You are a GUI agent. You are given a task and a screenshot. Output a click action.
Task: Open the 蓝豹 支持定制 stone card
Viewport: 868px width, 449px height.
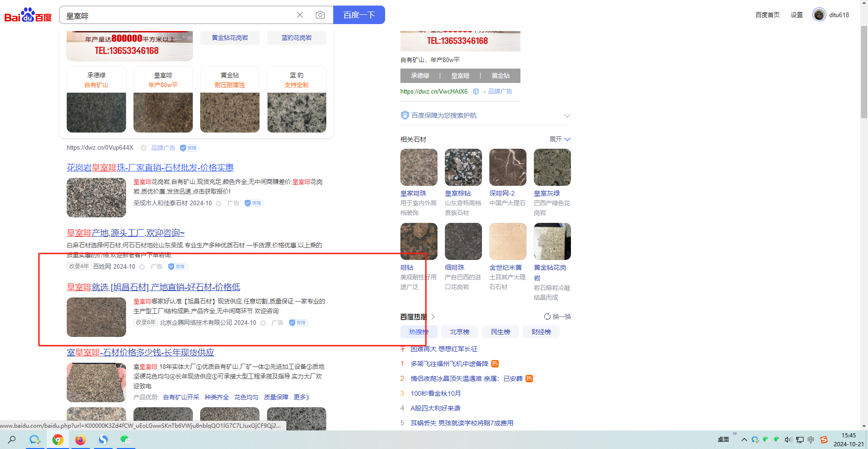click(297, 99)
